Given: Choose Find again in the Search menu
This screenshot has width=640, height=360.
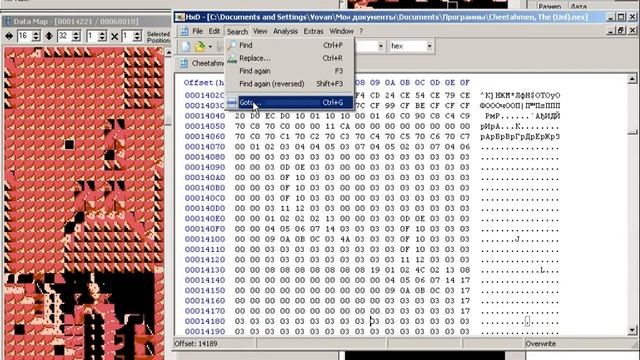Looking at the screenshot, I should coord(289,71).
